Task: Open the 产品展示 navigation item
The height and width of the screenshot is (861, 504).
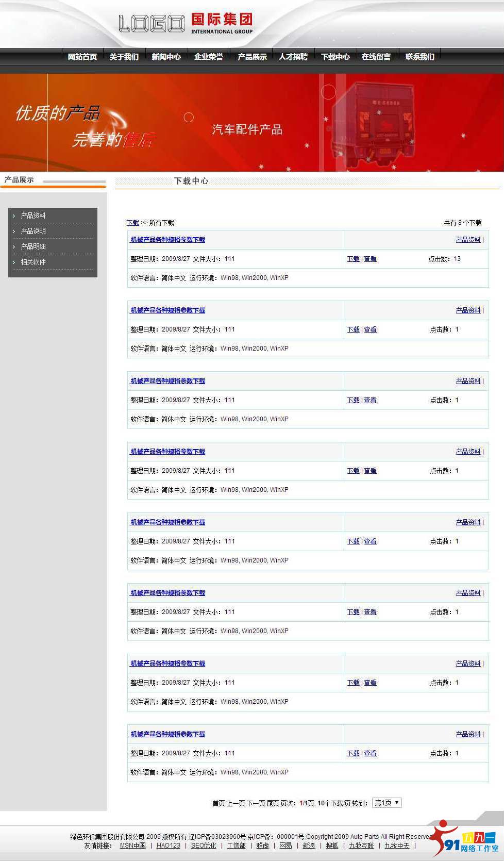Action: [x=252, y=57]
